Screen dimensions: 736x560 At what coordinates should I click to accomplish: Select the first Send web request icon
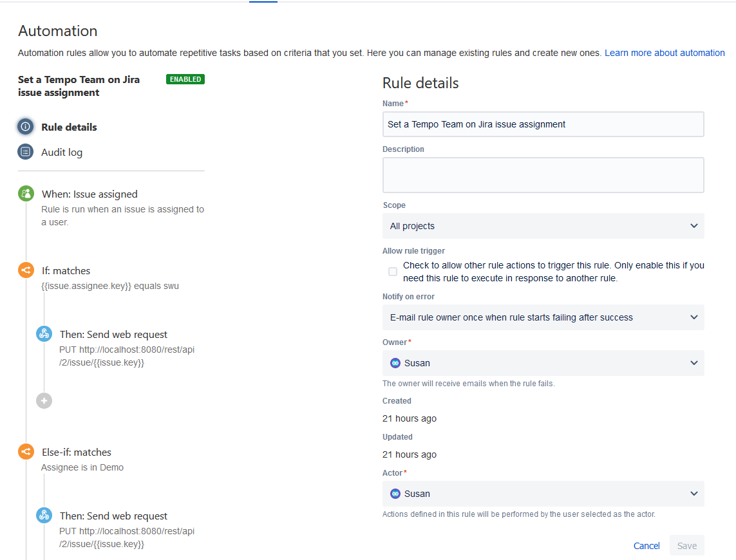click(x=44, y=334)
